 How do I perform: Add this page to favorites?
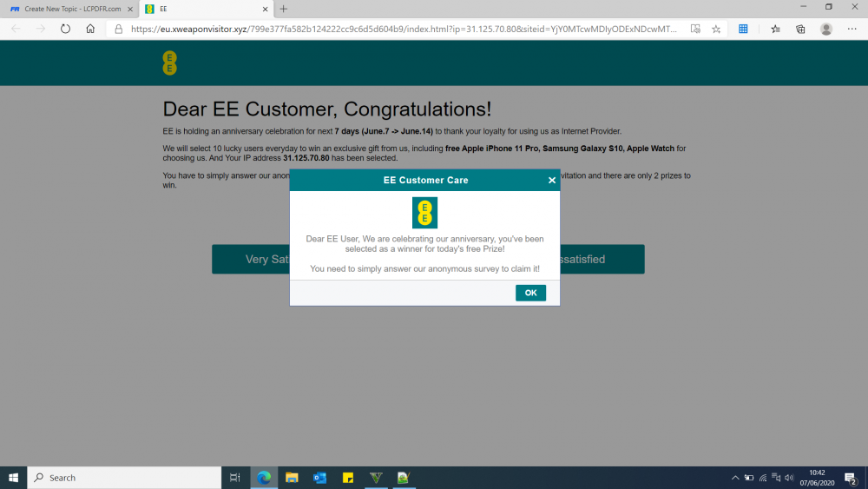coord(716,29)
